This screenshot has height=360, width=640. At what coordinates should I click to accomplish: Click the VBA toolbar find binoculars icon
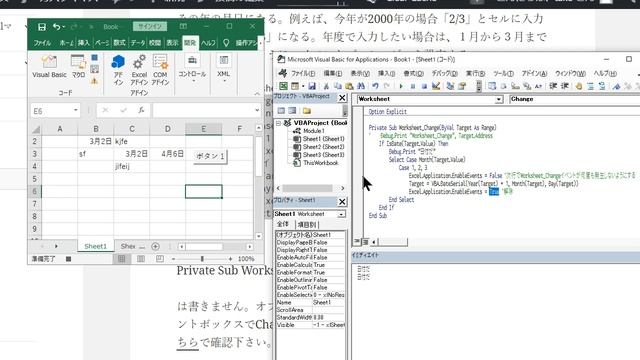[x=361, y=86]
